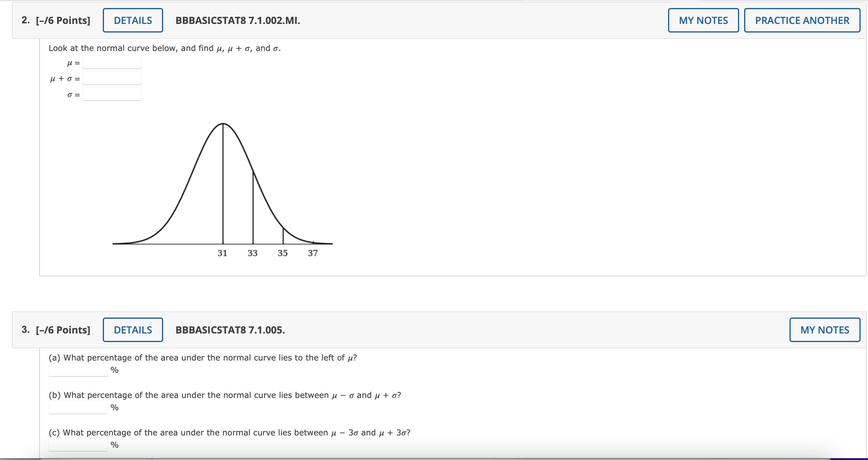Click the μ = answer field
The width and height of the screenshot is (868, 460).
coord(112,62)
